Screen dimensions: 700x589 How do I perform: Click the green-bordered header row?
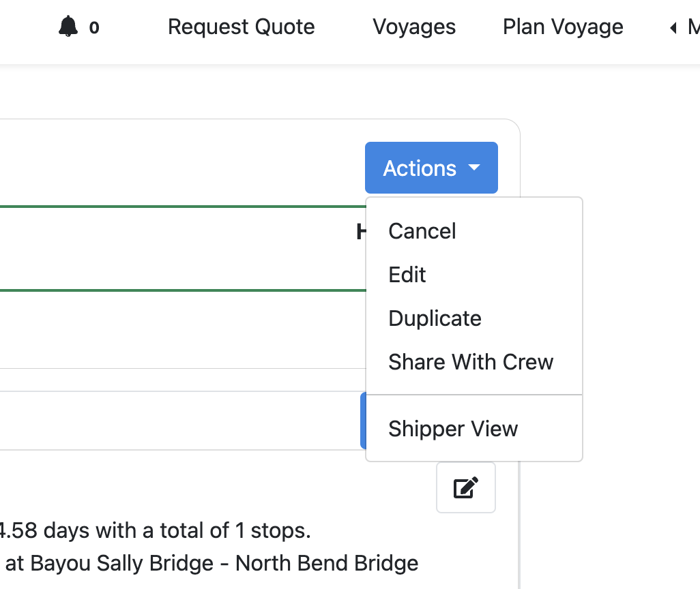pyautogui.click(x=177, y=248)
